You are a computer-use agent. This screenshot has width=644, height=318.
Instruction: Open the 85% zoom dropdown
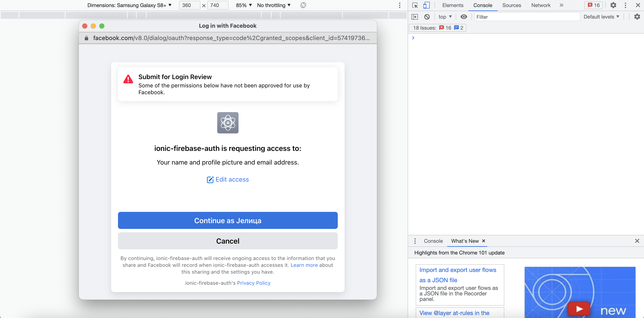[244, 5]
